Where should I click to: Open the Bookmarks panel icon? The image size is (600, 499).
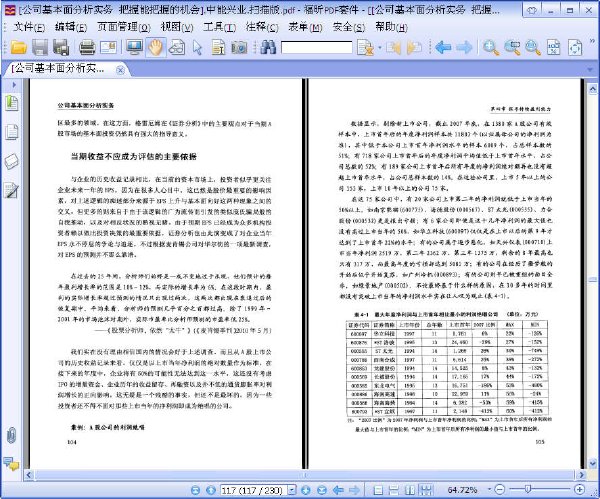[11, 103]
